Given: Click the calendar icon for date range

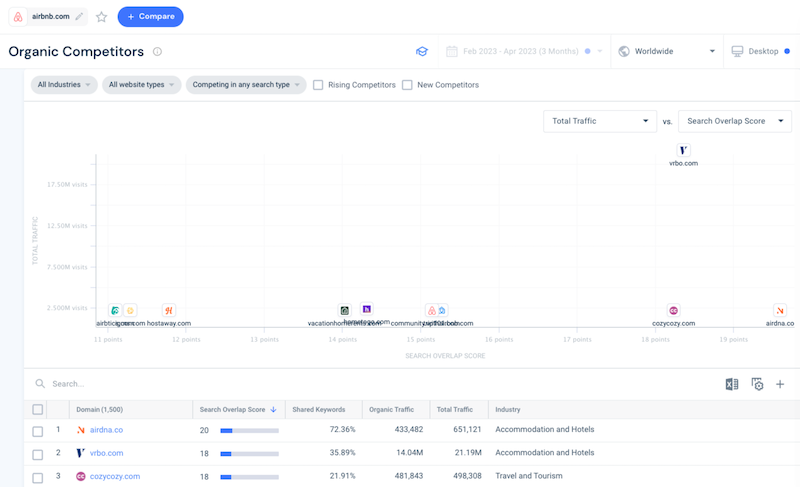Looking at the screenshot, I should click(452, 51).
